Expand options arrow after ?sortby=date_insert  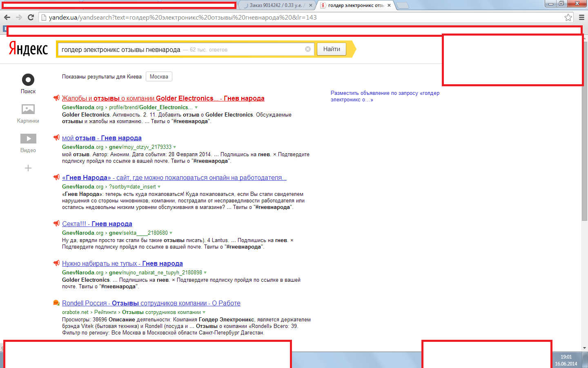[x=159, y=187]
